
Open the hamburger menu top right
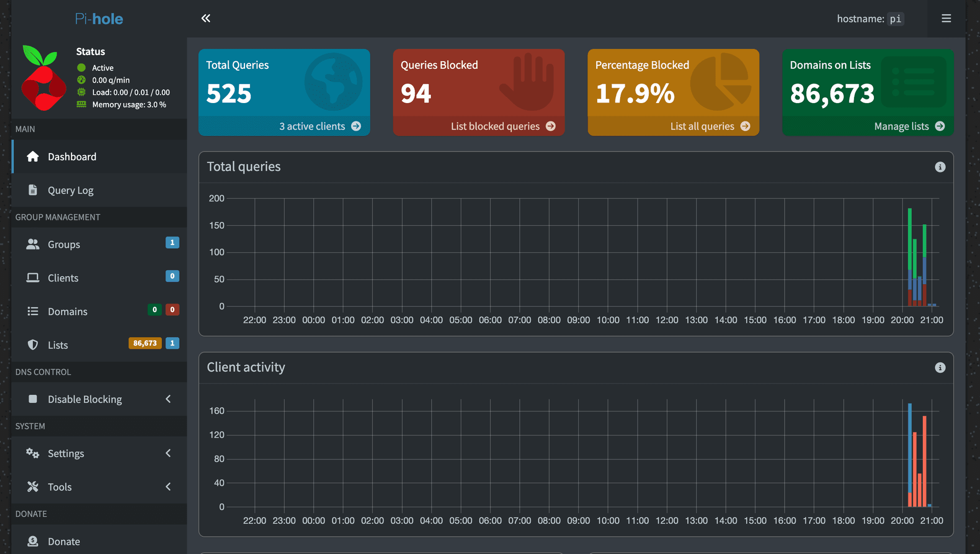(946, 18)
